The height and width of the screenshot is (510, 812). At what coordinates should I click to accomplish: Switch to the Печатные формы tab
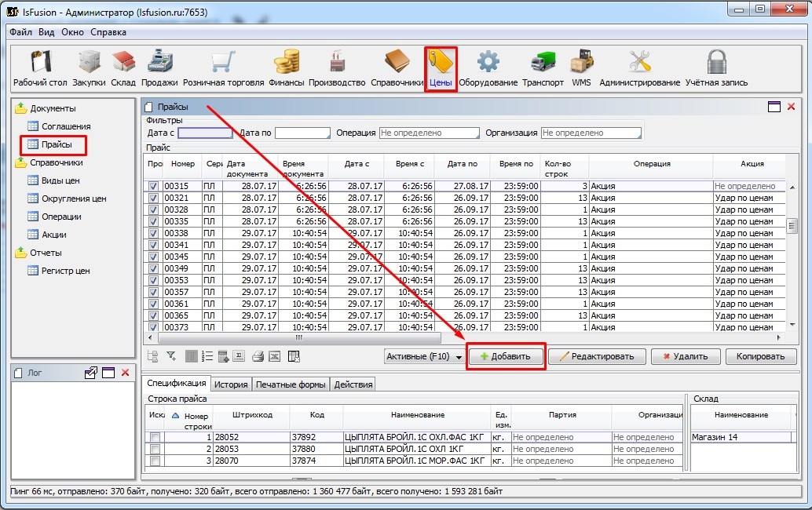pyautogui.click(x=291, y=384)
